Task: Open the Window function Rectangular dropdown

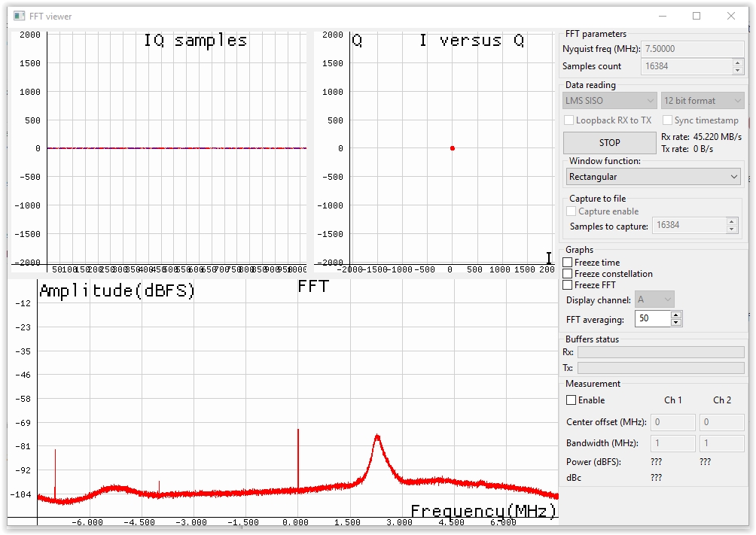Action: [x=653, y=177]
